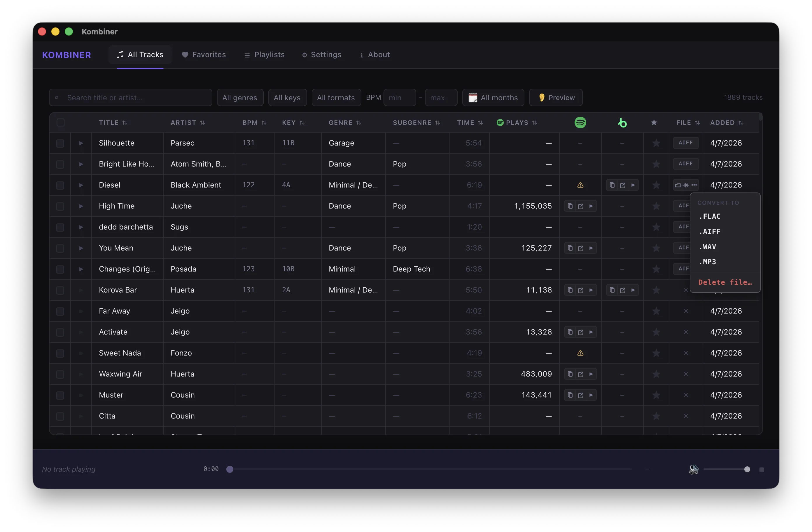Adjust the volume slider handle
The height and width of the screenshot is (532, 812).
coord(747,469)
